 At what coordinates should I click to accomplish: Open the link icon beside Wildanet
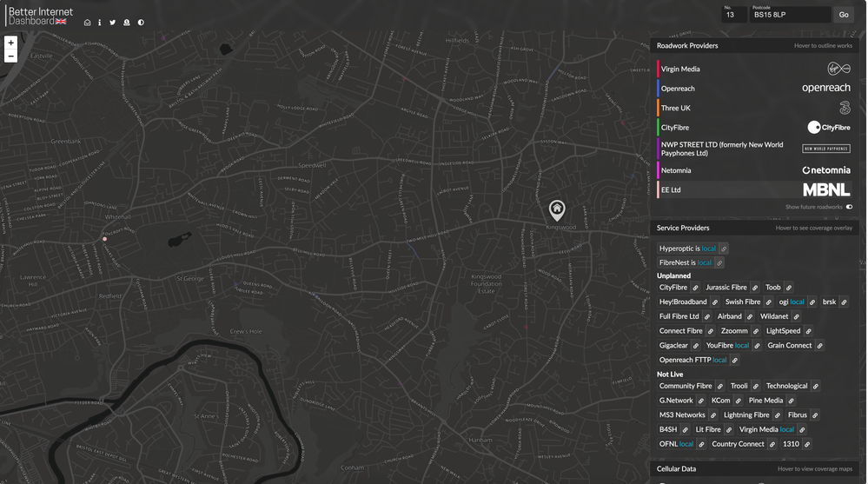[x=796, y=317]
